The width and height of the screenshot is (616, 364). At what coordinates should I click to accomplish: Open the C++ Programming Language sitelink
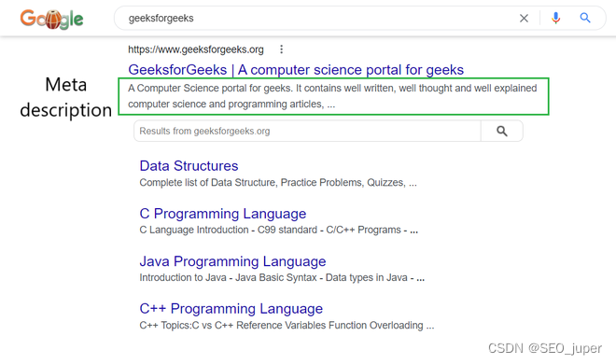point(231,309)
